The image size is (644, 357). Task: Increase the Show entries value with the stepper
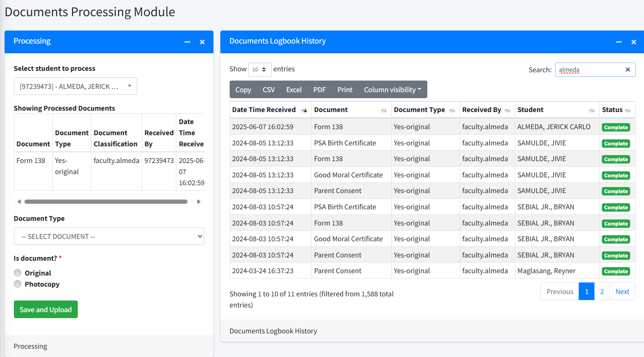pyautogui.click(x=265, y=67)
